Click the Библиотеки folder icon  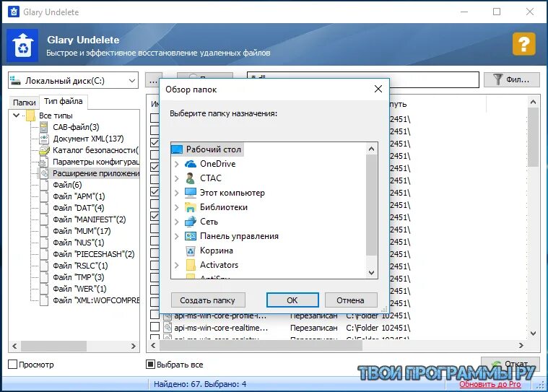[x=191, y=207]
